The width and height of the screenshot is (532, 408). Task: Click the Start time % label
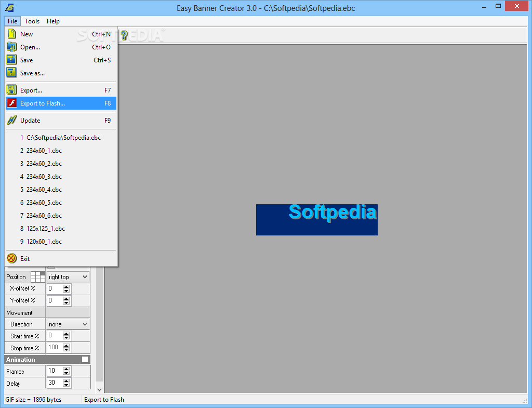tap(25, 336)
